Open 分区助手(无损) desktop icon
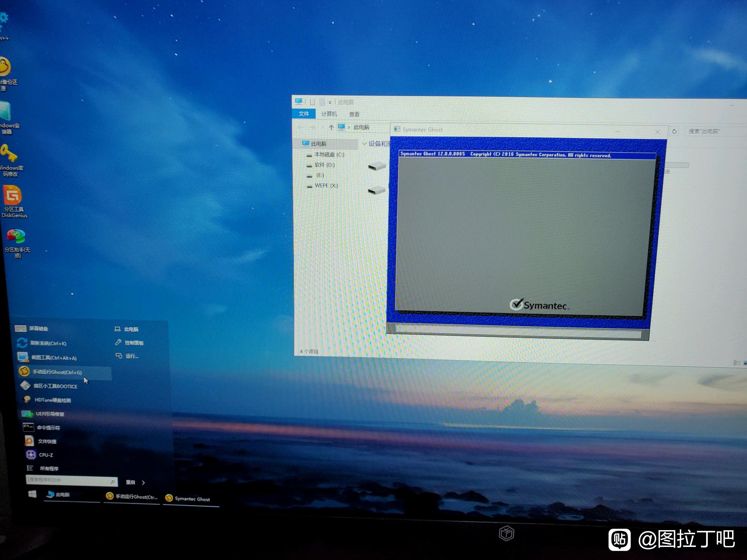Viewport: 747px width, 560px height. pos(16,243)
